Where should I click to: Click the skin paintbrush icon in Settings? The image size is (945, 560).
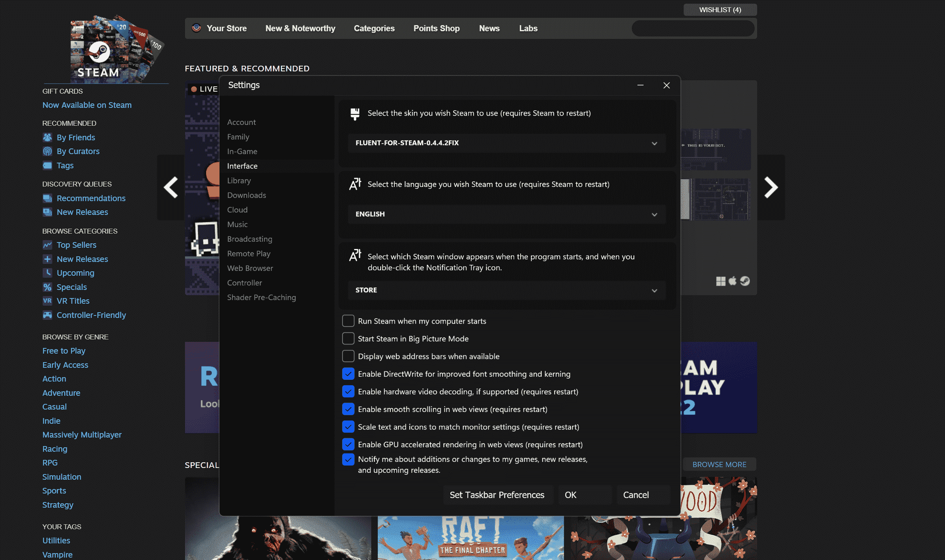pos(355,114)
